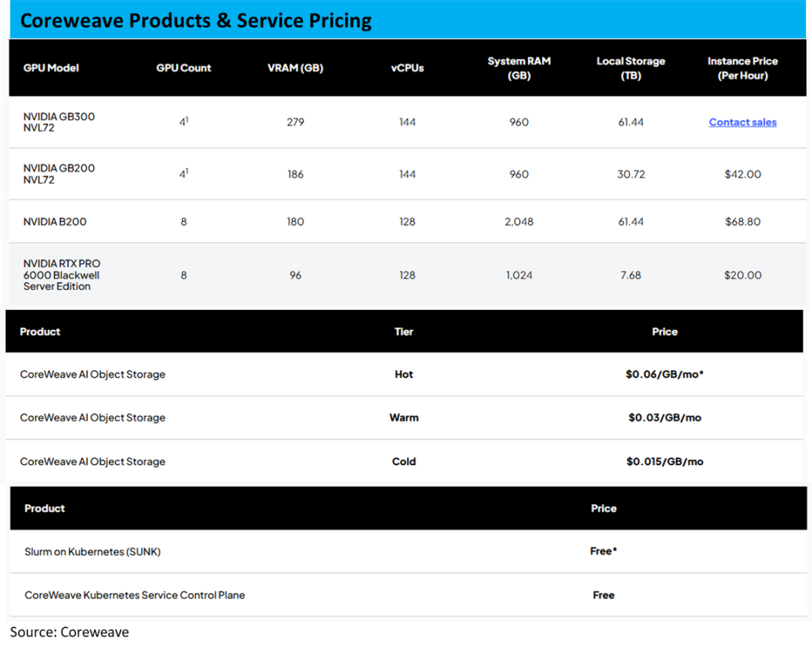Click the Tier column header
812x647 pixels.
click(404, 332)
